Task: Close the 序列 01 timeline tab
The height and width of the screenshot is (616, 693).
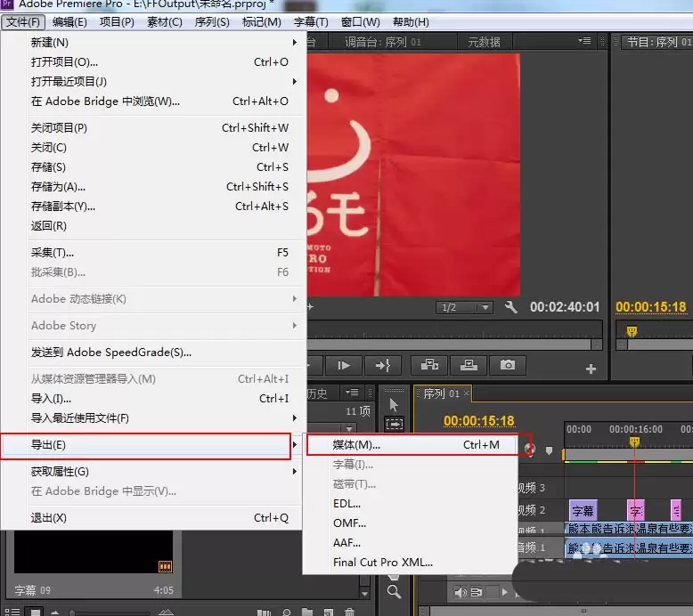Action: tap(466, 393)
